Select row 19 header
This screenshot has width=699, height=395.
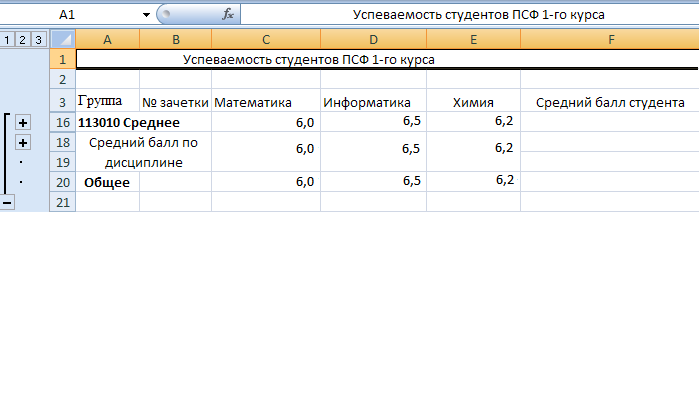(62, 162)
